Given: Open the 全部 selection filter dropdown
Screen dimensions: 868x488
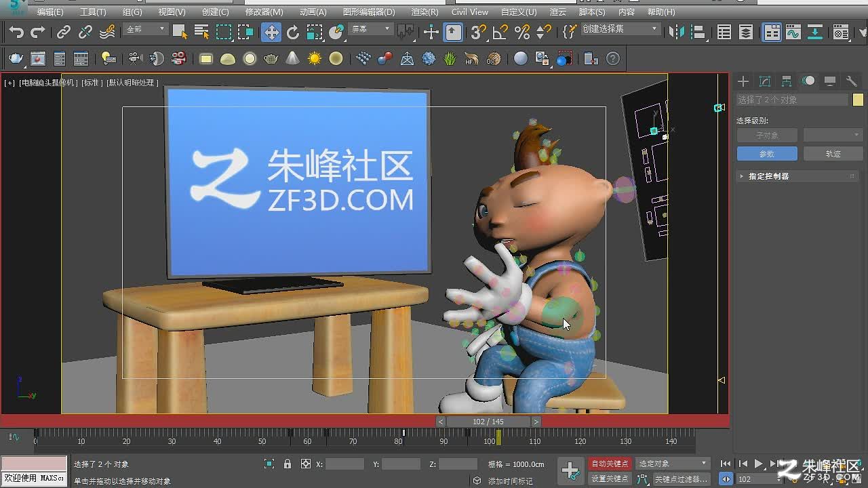Looking at the screenshot, I should pyautogui.click(x=145, y=29).
